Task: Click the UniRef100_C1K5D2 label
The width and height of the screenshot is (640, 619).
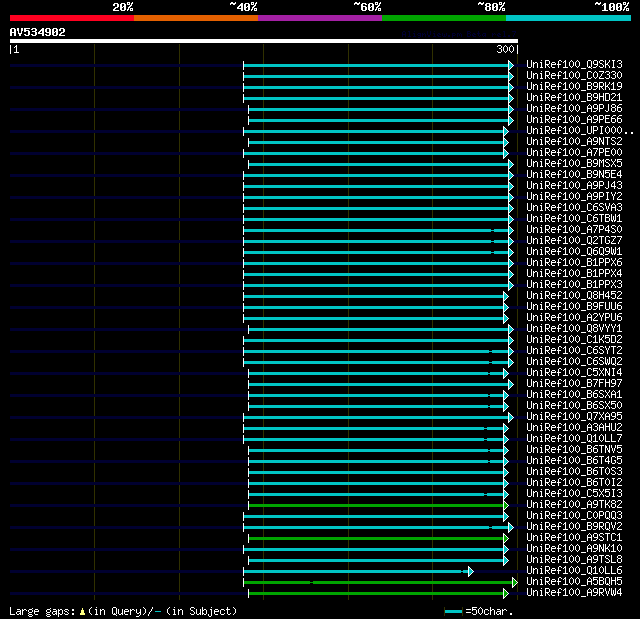Action: coord(574,340)
